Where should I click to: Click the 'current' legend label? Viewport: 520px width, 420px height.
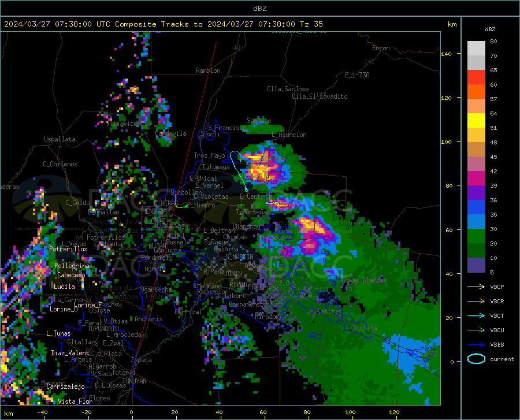click(x=502, y=359)
